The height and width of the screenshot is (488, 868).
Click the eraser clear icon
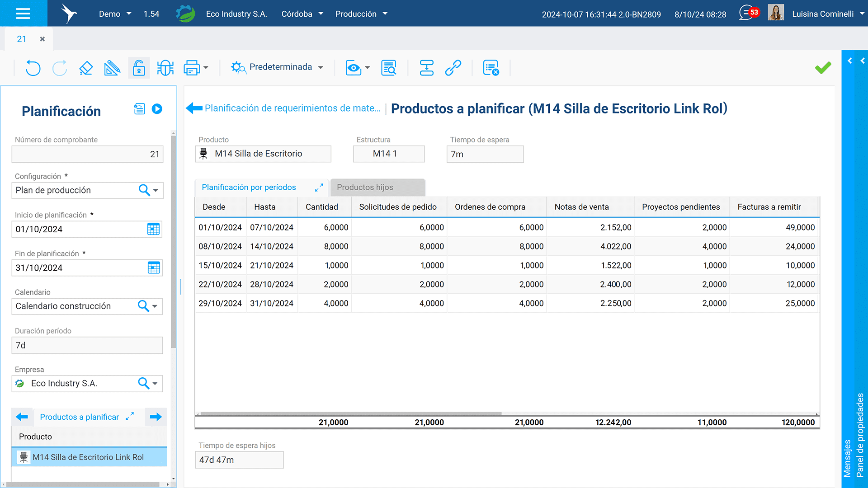click(x=86, y=68)
